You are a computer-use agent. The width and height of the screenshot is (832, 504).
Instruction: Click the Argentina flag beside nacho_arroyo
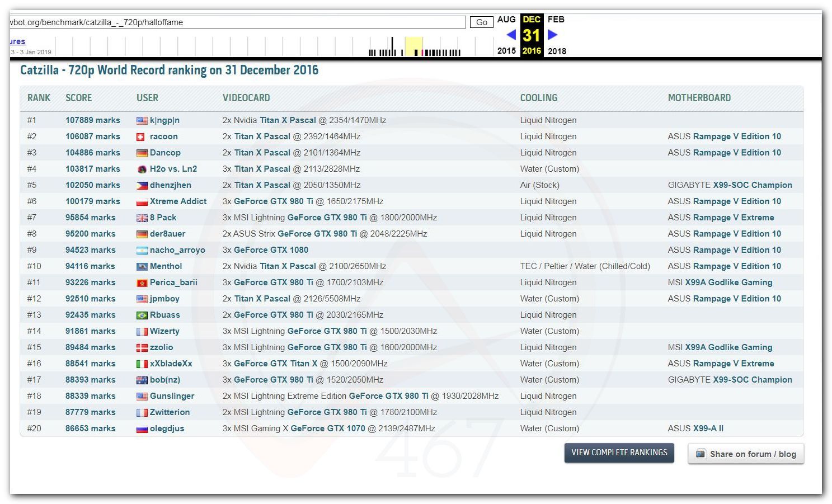142,250
